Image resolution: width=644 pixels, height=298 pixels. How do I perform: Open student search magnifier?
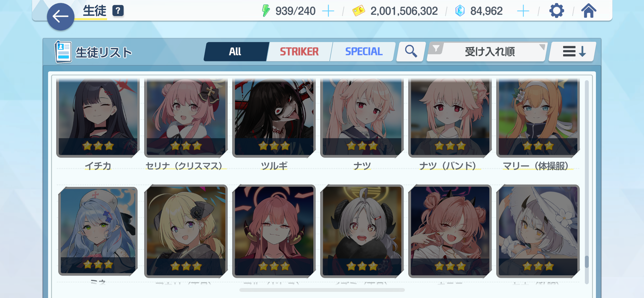pyautogui.click(x=411, y=51)
